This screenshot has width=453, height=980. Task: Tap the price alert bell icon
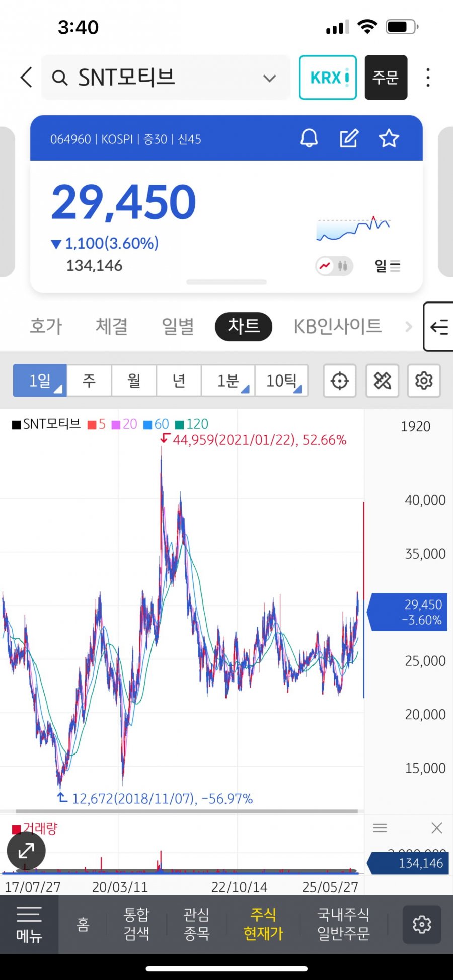pos(309,138)
